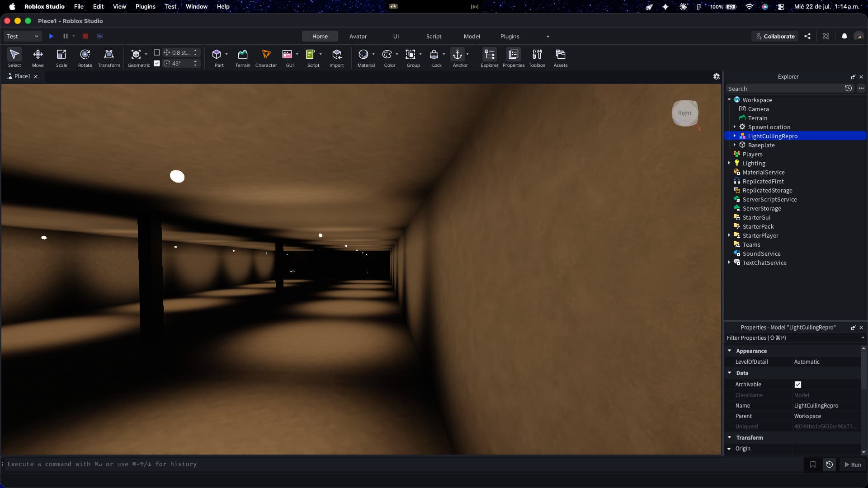Open the Assets manager
Image resolution: width=868 pixels, height=488 pixels.
click(561, 58)
